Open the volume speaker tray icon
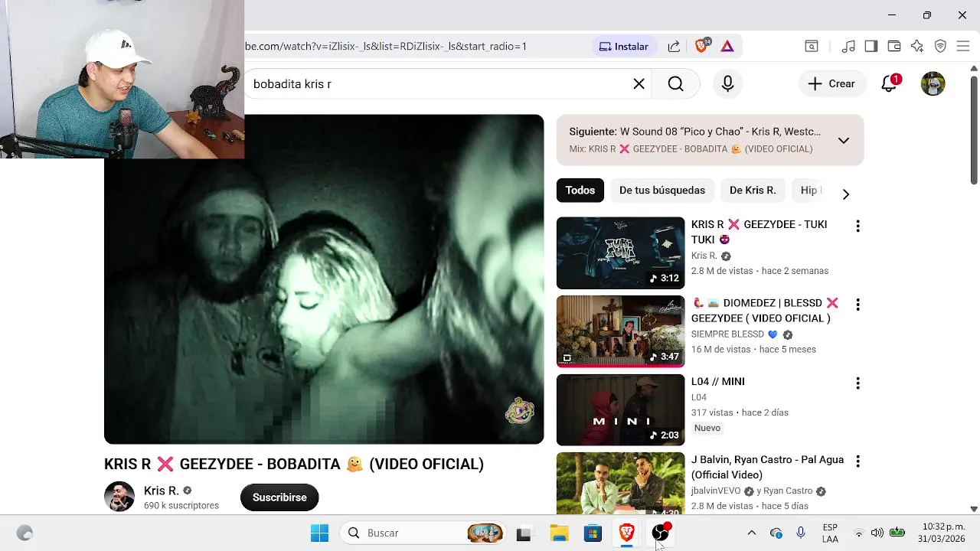Image resolution: width=980 pixels, height=551 pixels. pos(877,533)
